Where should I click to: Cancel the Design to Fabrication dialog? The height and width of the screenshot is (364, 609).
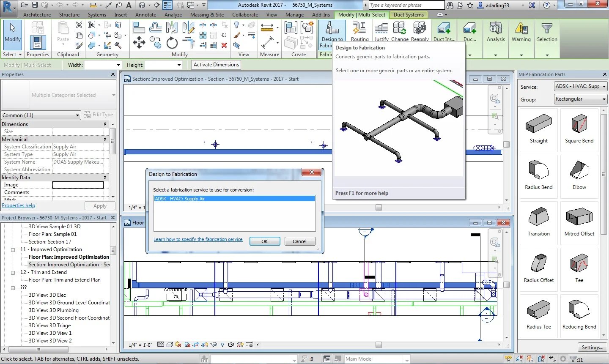pyautogui.click(x=300, y=241)
